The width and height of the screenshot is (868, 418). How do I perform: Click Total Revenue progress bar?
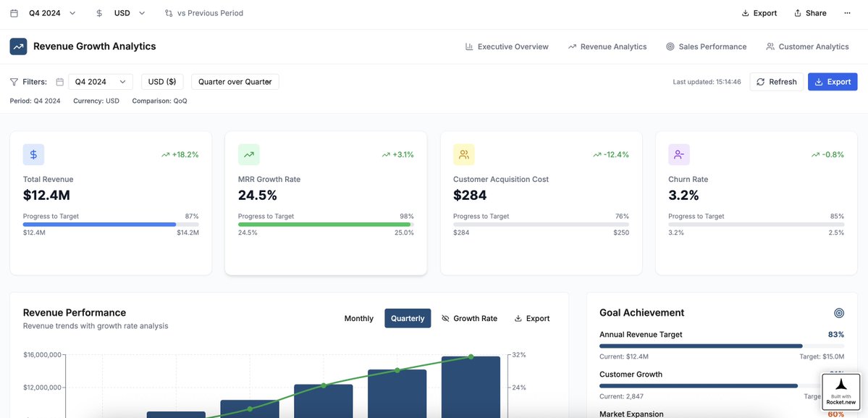[x=111, y=225]
